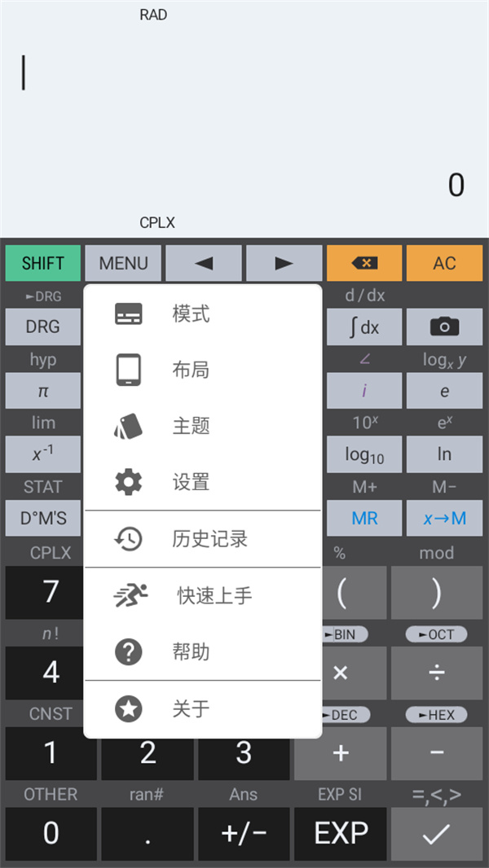
Task: Select 布局 (Layout) from the menu
Action: coord(203,370)
